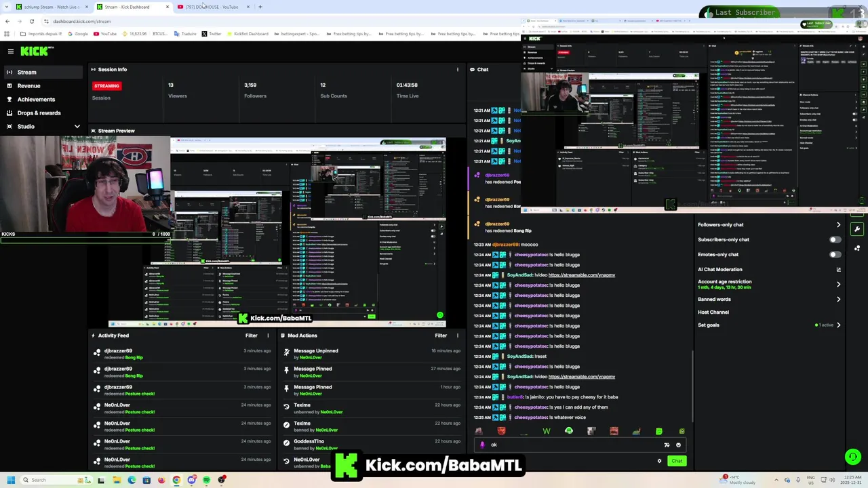Open File Explorer from the taskbar
Screen dimensions: 868x488
[x=117, y=480]
